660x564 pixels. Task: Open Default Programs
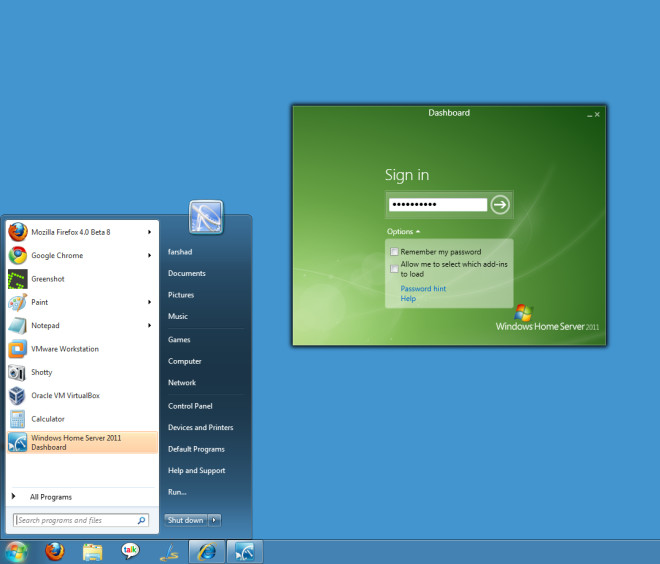[x=196, y=449]
